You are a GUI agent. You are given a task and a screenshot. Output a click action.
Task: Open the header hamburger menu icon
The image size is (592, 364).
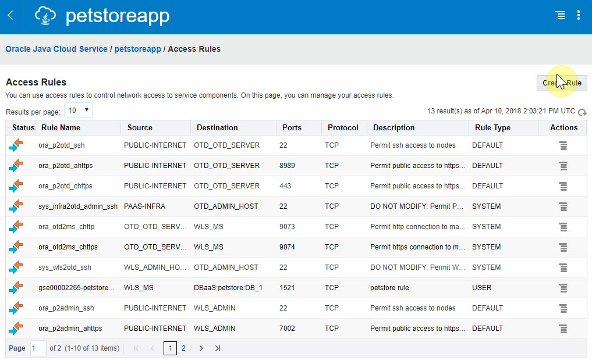[x=561, y=15]
